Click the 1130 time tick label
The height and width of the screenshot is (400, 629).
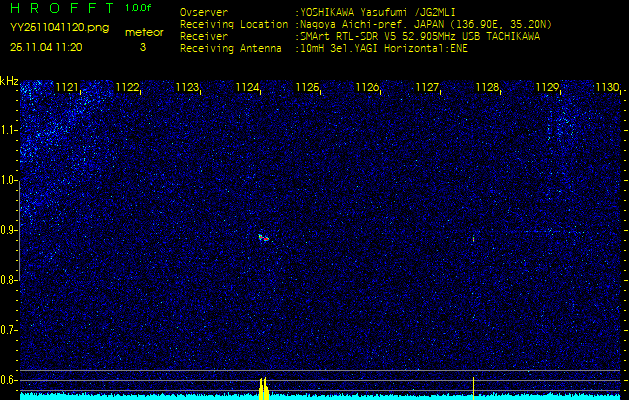coord(607,88)
